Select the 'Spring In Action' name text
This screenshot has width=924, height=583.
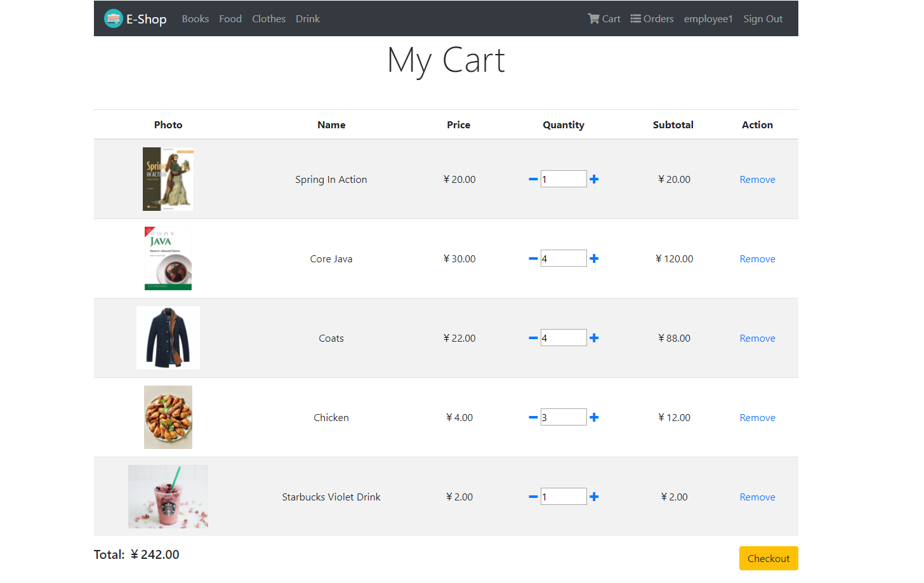pos(331,179)
